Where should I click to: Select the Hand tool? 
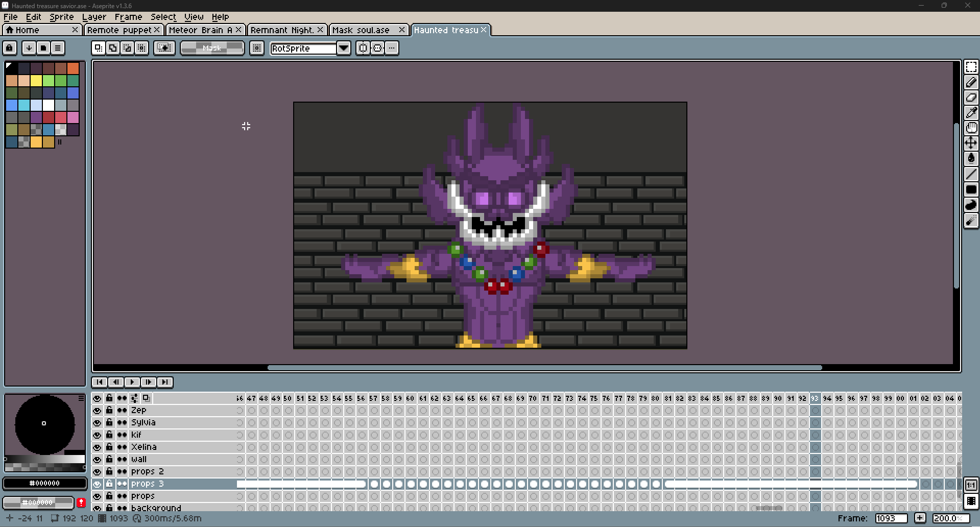(971, 128)
